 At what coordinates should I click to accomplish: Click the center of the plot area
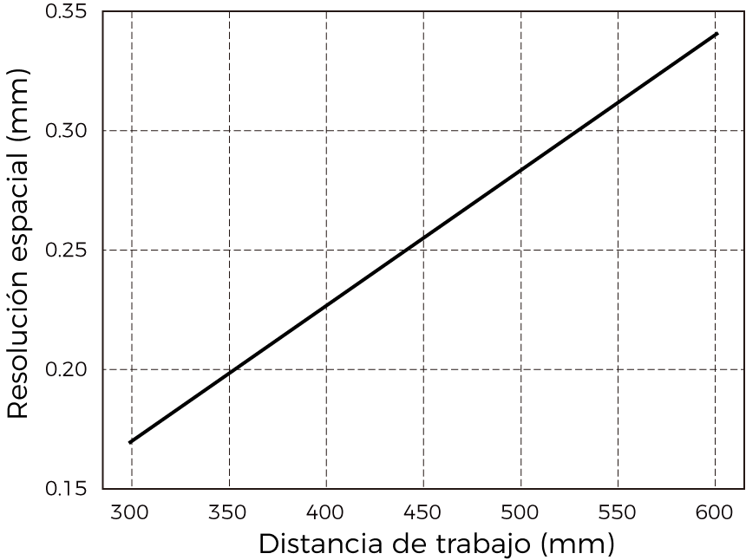point(422,250)
